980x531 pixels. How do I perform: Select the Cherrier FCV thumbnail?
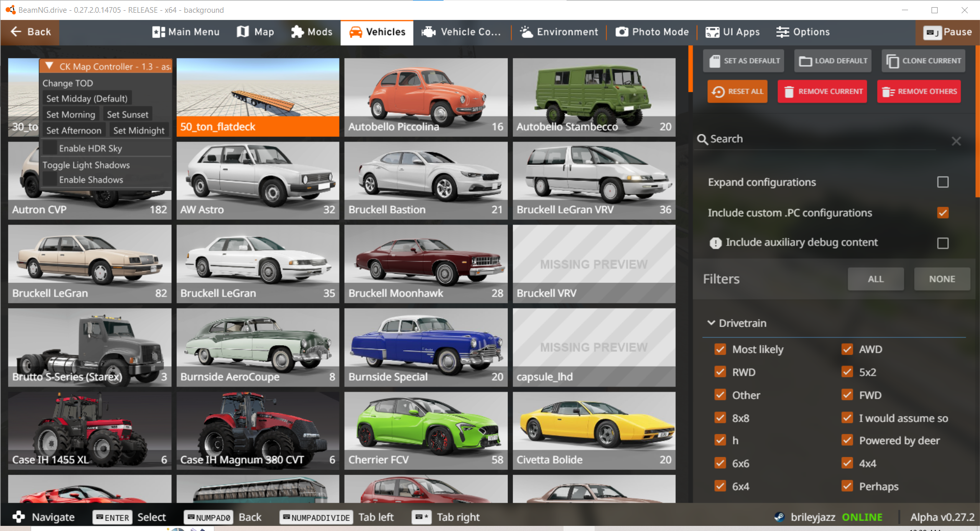coord(426,431)
